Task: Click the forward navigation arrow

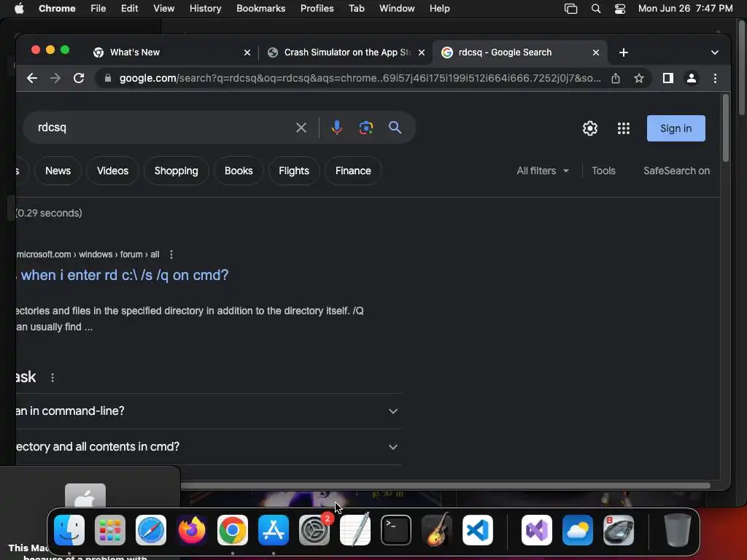Action: tap(55, 78)
